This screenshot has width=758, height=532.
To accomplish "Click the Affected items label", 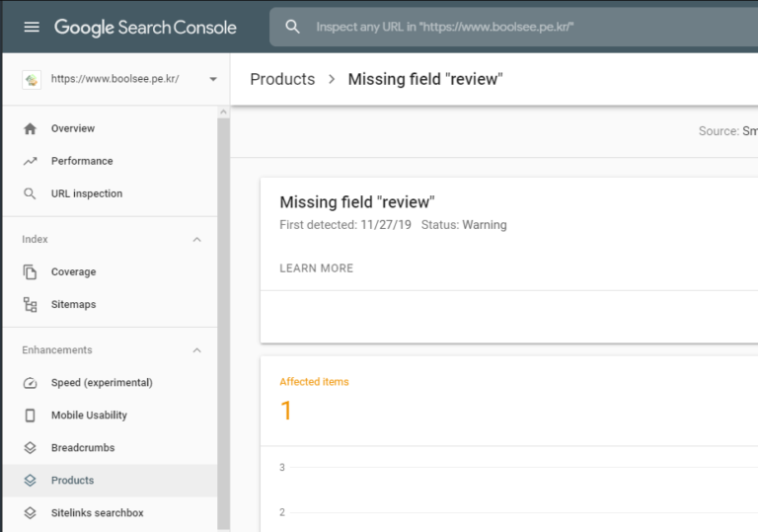I will click(314, 382).
